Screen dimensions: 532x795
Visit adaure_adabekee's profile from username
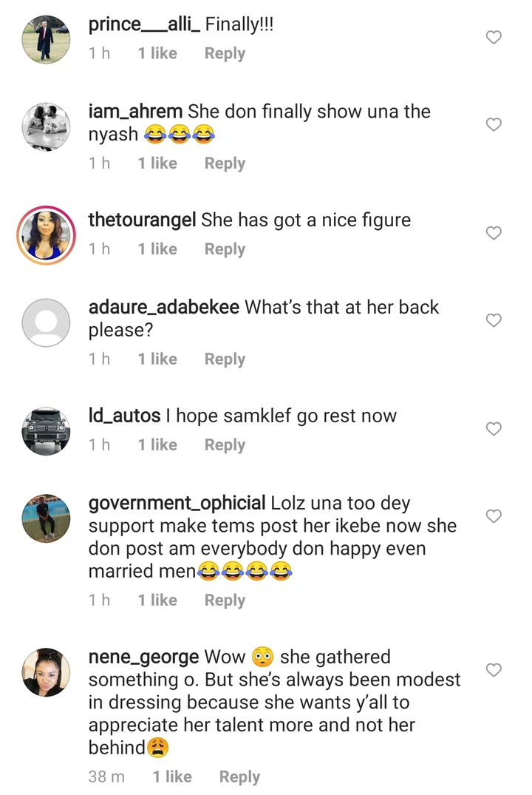pos(163,308)
